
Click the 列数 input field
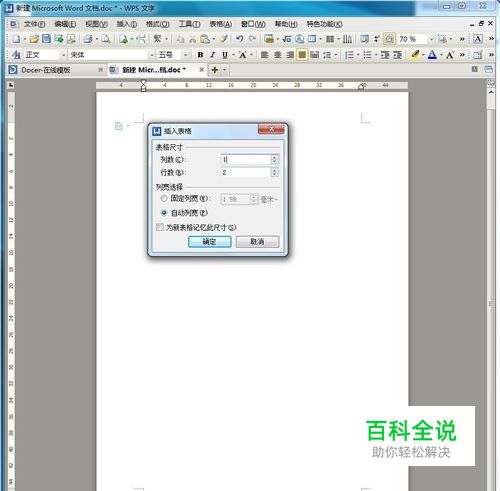(x=245, y=160)
